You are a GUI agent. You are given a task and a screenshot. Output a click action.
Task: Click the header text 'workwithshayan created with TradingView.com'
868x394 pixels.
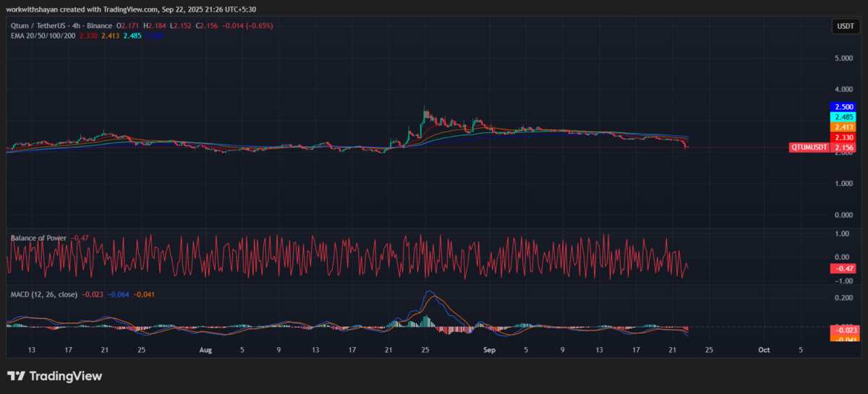coord(81,9)
